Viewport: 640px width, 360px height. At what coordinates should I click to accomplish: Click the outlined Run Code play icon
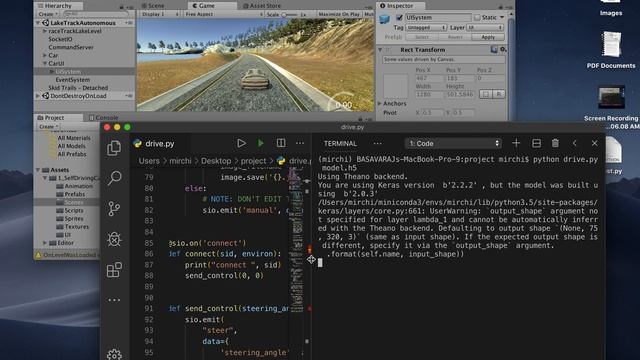point(241,143)
